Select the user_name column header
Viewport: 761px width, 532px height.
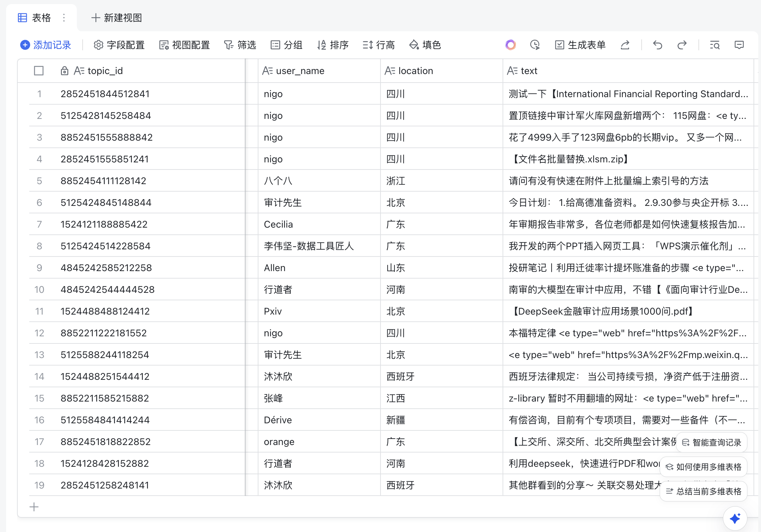pos(319,71)
